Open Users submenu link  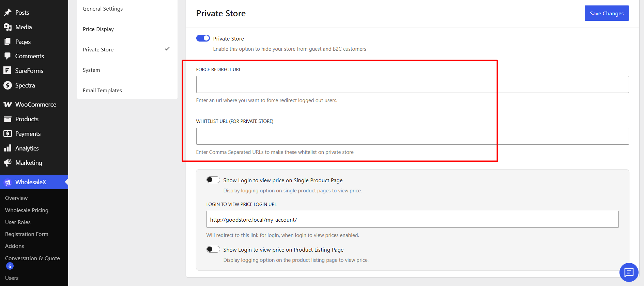[x=12, y=278]
